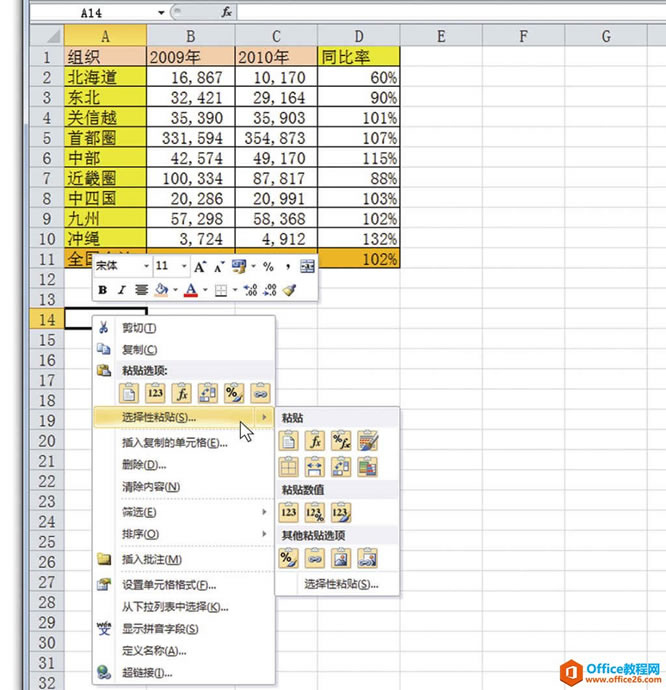Decrease decimal places in mini toolbar

pyautogui.click(x=269, y=290)
